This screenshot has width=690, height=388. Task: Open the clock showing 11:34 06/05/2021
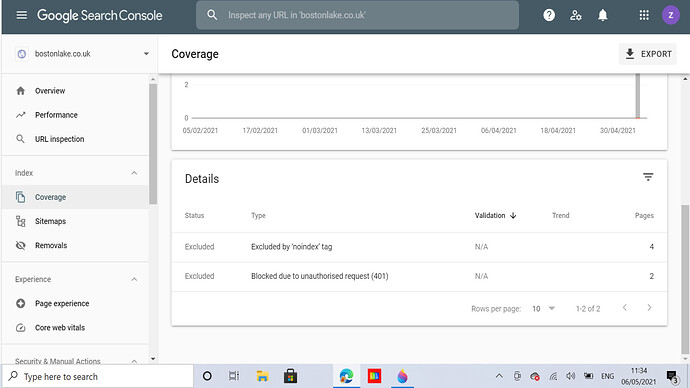(x=639, y=376)
